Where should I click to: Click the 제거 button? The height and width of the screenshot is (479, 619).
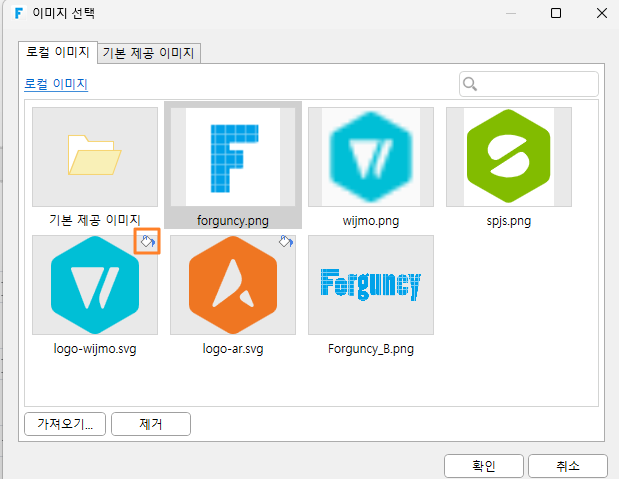click(151, 424)
